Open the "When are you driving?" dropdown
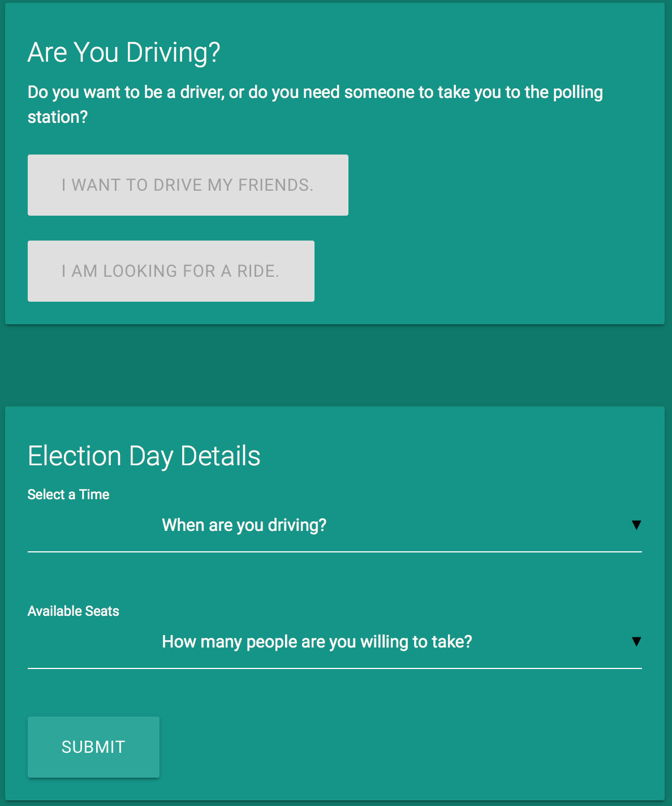This screenshot has width=672, height=806. tap(335, 525)
